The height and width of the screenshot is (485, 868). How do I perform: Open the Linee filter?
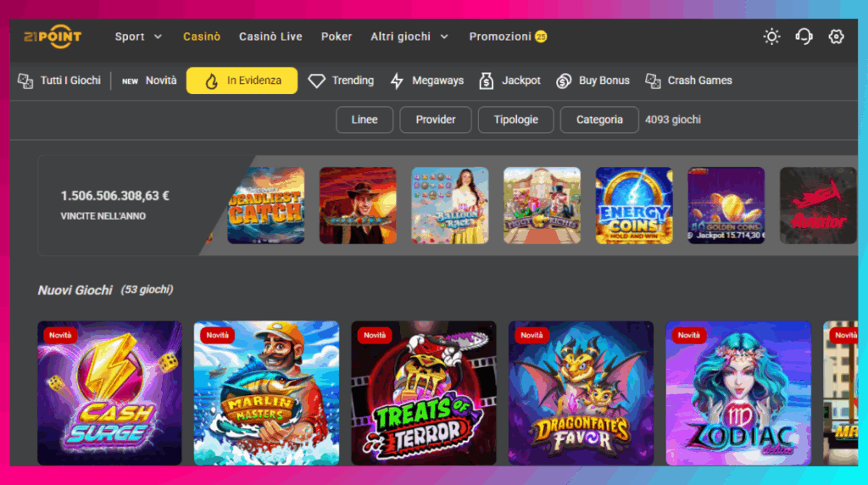(364, 120)
